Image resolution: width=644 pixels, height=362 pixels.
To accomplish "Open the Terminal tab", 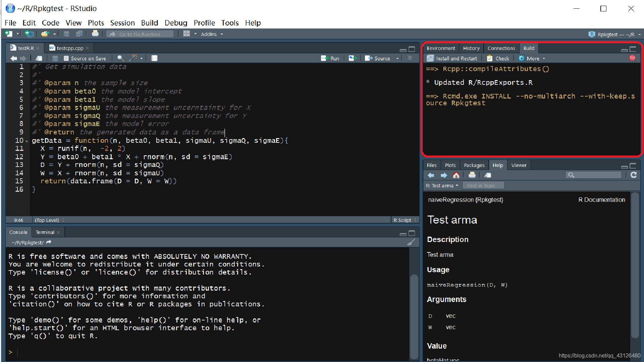I will [45, 232].
